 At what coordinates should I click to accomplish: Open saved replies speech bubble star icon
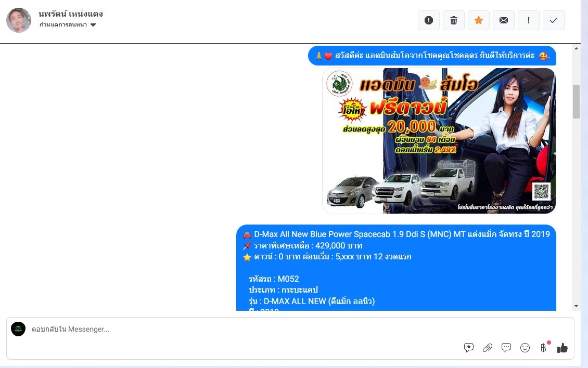pyautogui.click(x=469, y=348)
